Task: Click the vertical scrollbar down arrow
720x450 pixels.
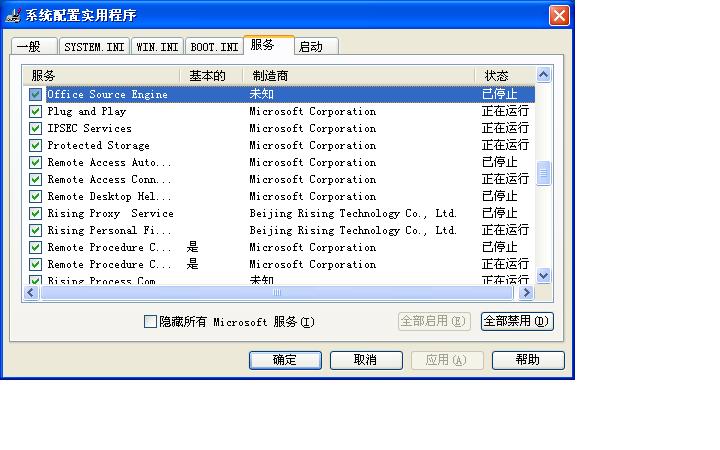Action: click(543, 276)
